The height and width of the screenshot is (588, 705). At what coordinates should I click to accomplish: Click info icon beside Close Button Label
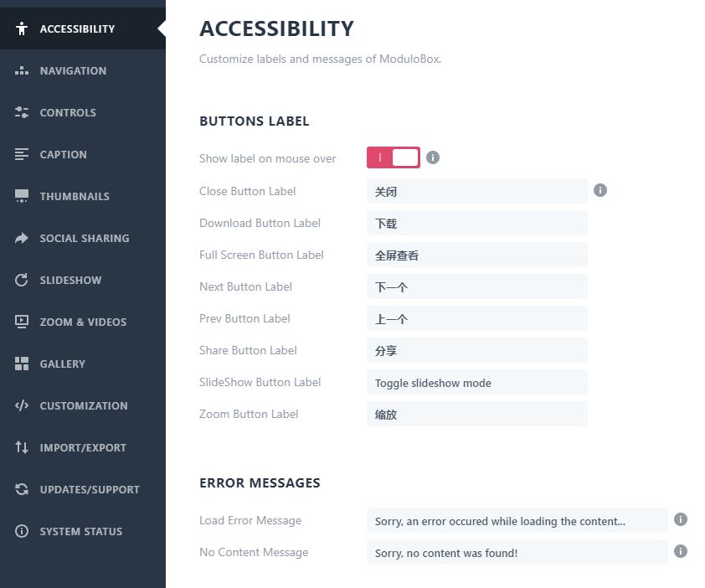click(600, 191)
